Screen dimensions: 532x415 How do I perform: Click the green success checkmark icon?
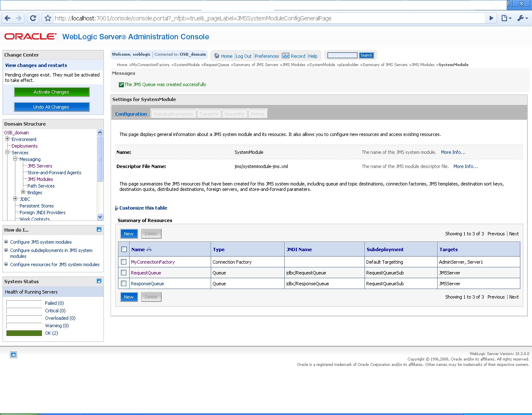click(x=121, y=84)
